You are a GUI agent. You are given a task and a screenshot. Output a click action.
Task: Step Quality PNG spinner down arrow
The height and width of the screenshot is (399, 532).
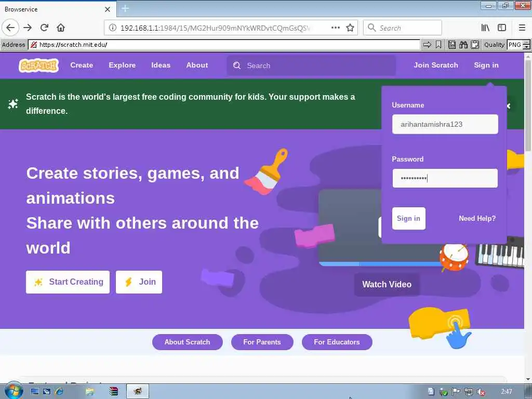tap(526, 47)
